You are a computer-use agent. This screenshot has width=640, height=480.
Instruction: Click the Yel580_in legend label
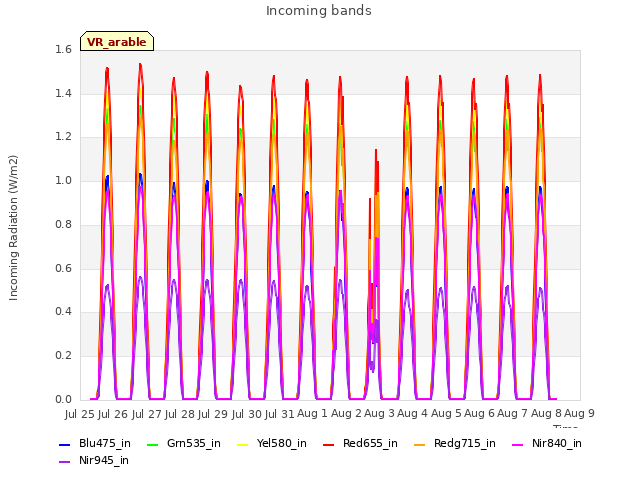(x=282, y=443)
